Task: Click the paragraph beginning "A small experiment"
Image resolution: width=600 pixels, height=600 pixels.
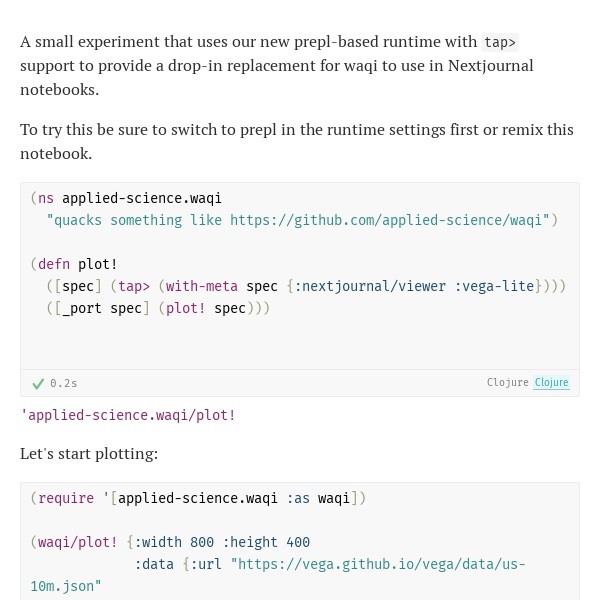Action: coord(276,66)
